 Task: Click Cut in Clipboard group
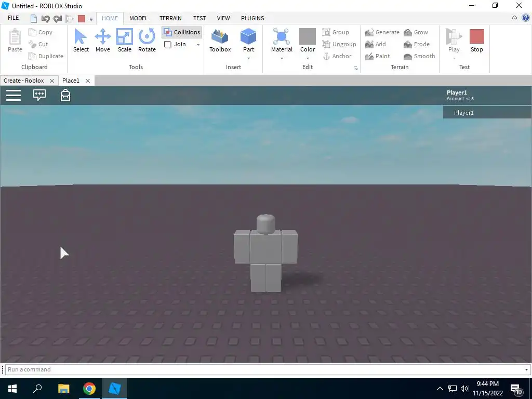tap(38, 44)
